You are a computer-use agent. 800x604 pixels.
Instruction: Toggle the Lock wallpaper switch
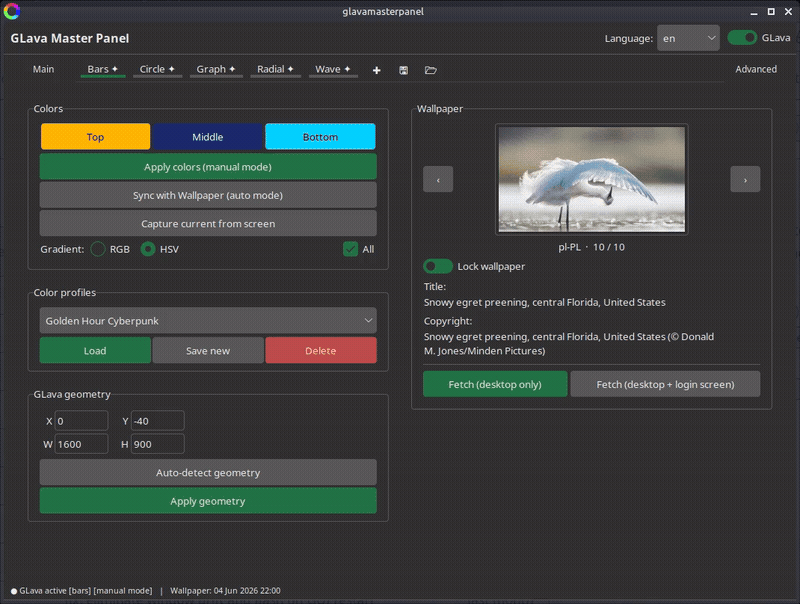(438, 266)
